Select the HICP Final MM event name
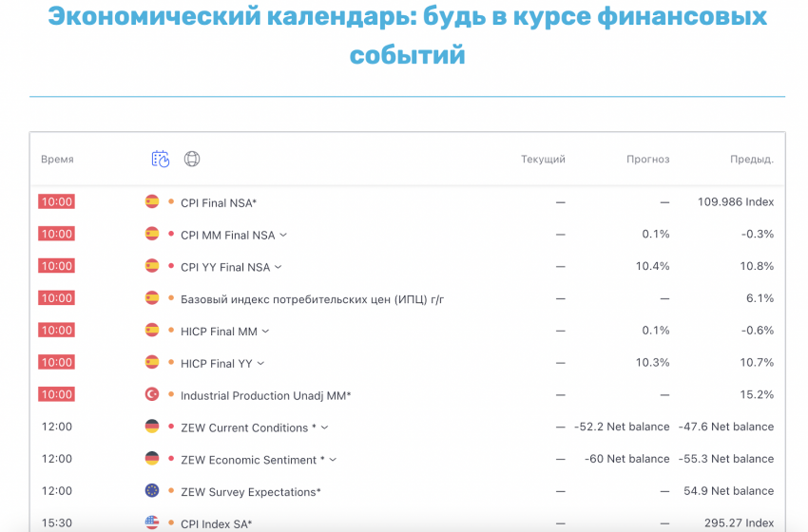The width and height of the screenshot is (808, 532). pos(219,332)
